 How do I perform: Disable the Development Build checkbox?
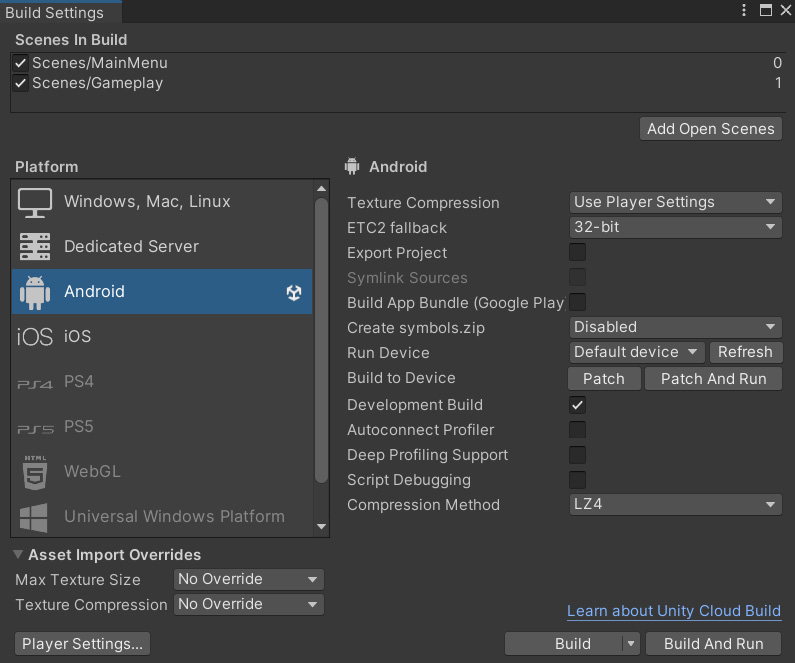tap(577, 404)
